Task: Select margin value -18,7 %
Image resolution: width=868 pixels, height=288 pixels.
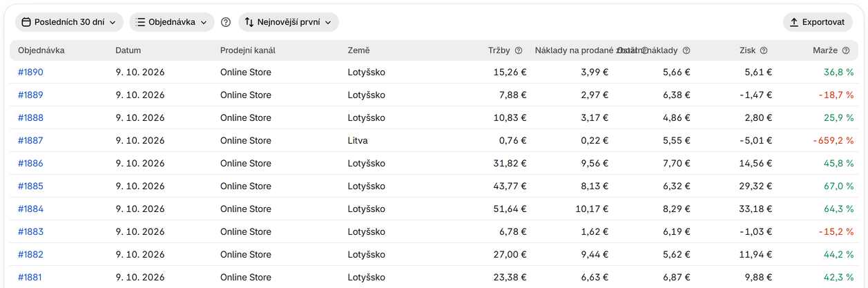Action: [x=836, y=95]
